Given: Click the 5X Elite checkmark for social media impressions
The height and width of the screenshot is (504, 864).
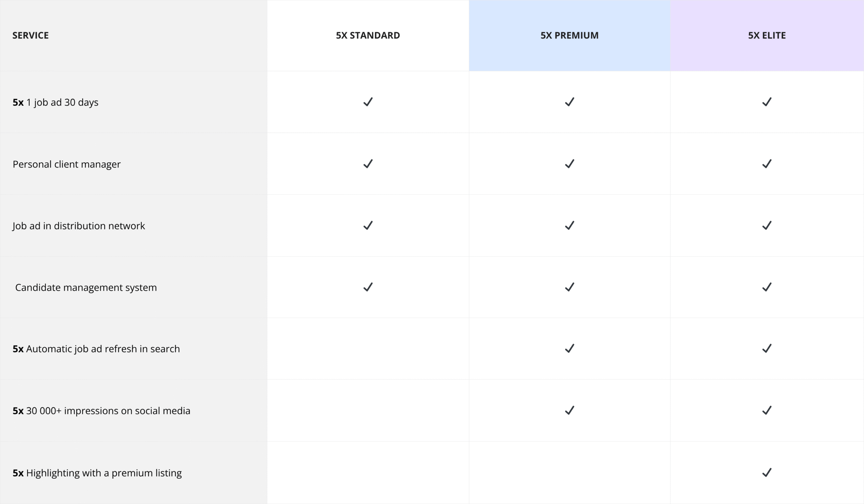Looking at the screenshot, I should coord(767,410).
